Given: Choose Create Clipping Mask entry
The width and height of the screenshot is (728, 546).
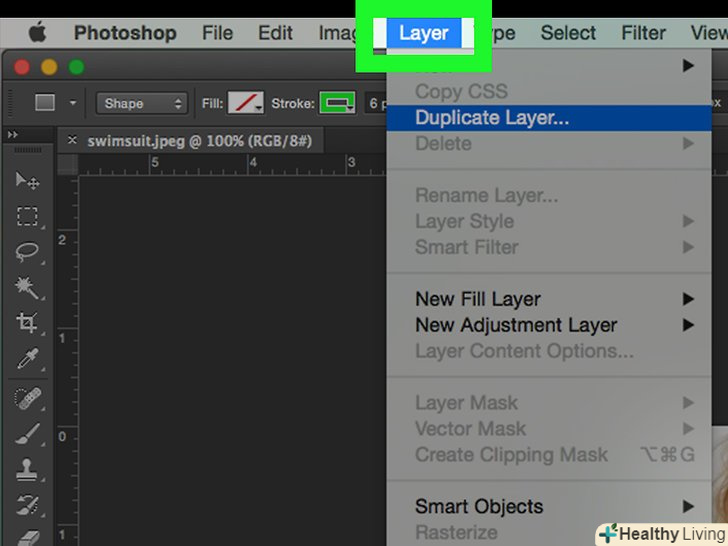Looking at the screenshot, I should coord(549,455).
